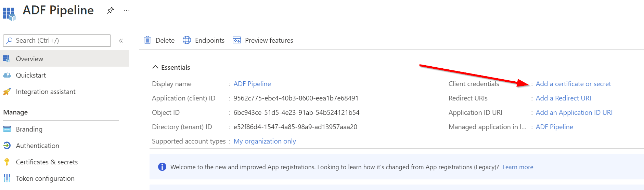Click the Certificates & secrets key icon
The image size is (644, 190).
7,162
